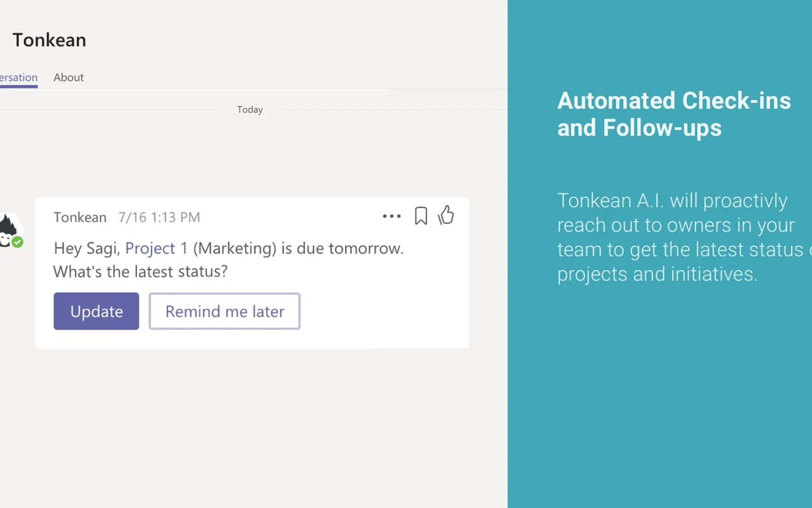This screenshot has height=508, width=812.
Task: Click the Tonkean chat title
Action: [x=49, y=40]
